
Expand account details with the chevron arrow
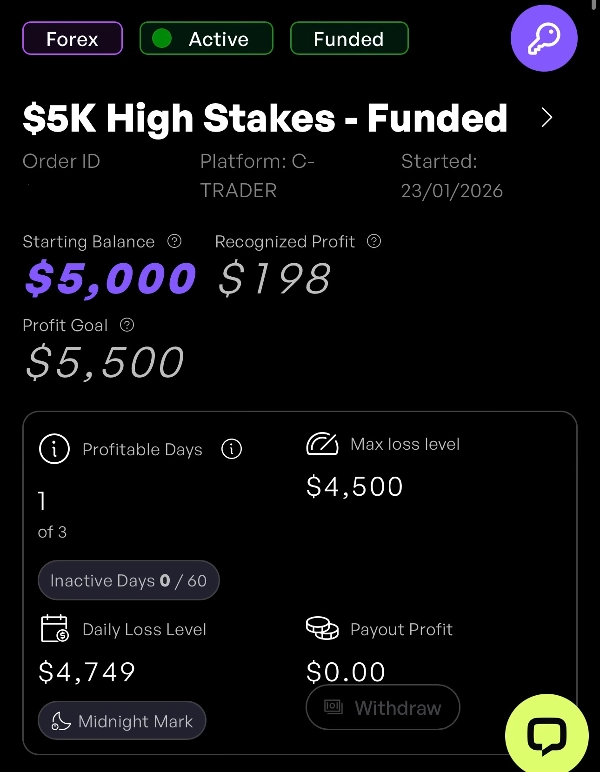pyautogui.click(x=546, y=118)
